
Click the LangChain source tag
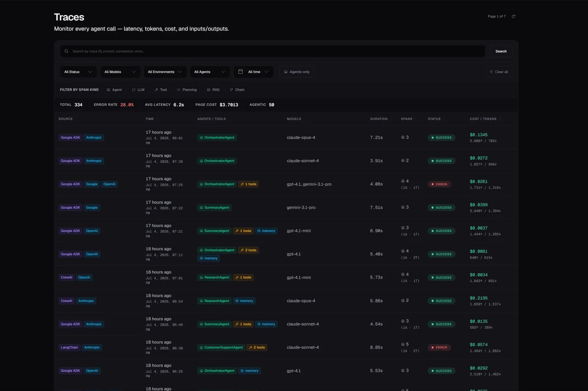click(x=69, y=348)
